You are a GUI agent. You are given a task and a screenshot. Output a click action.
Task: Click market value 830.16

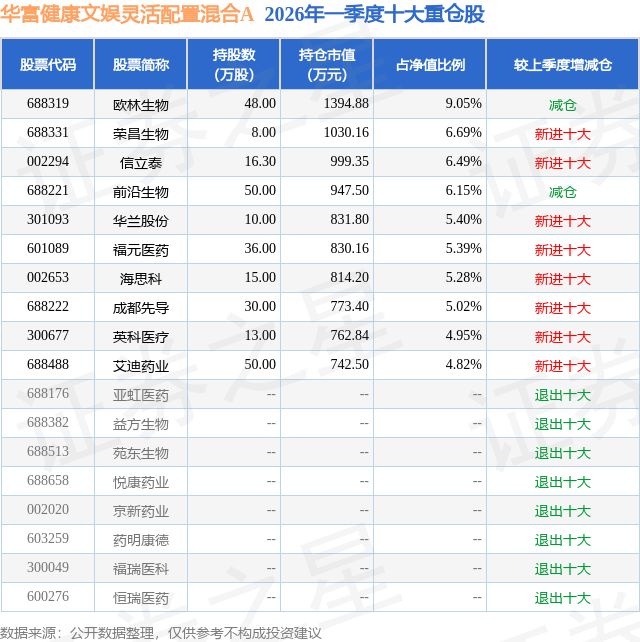click(350, 249)
